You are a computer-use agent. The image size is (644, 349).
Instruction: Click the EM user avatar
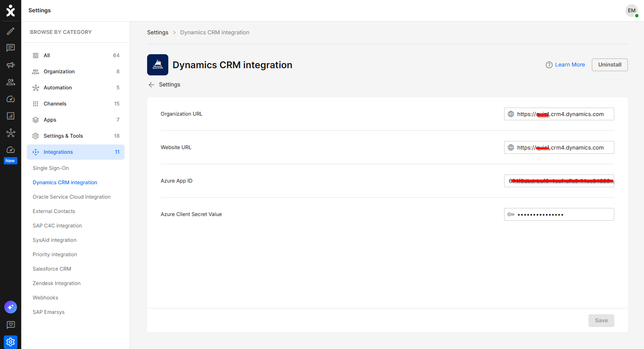pos(632,11)
